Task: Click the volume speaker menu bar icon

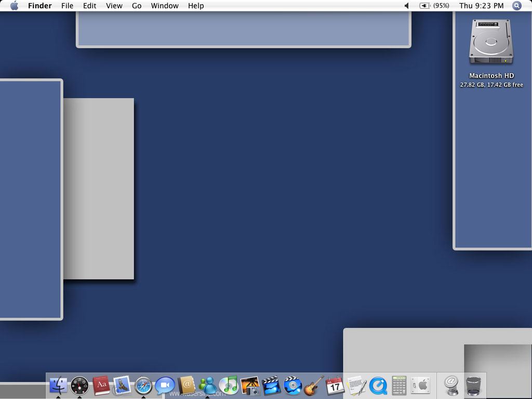Action: tap(406, 6)
